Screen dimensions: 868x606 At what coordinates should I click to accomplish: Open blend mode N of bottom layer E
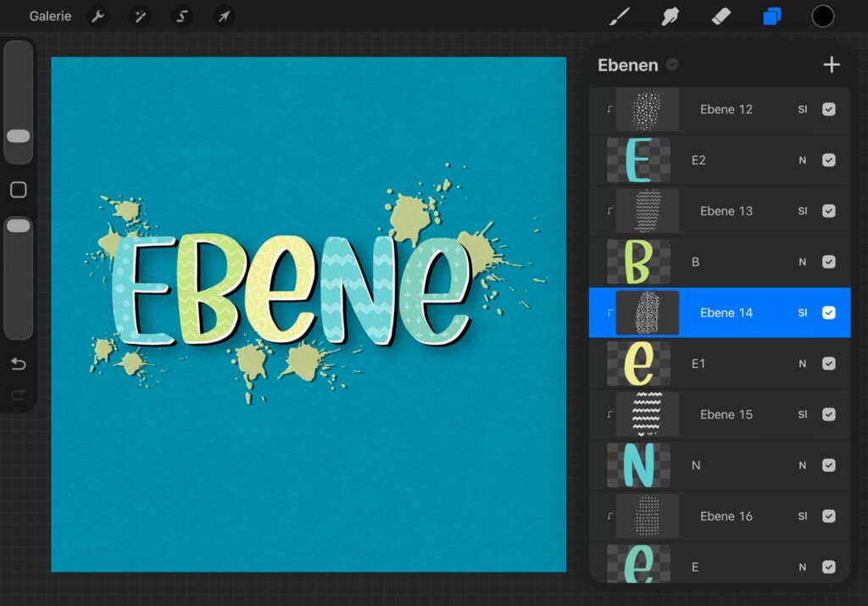(803, 567)
